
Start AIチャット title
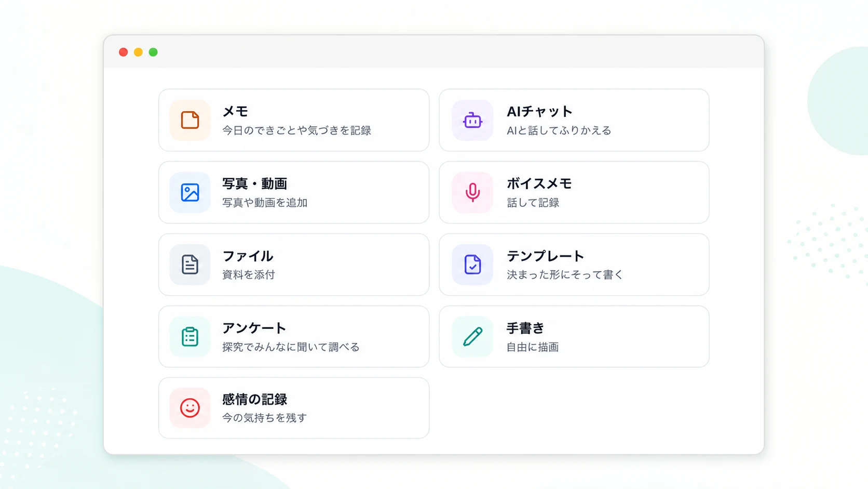[x=539, y=111]
